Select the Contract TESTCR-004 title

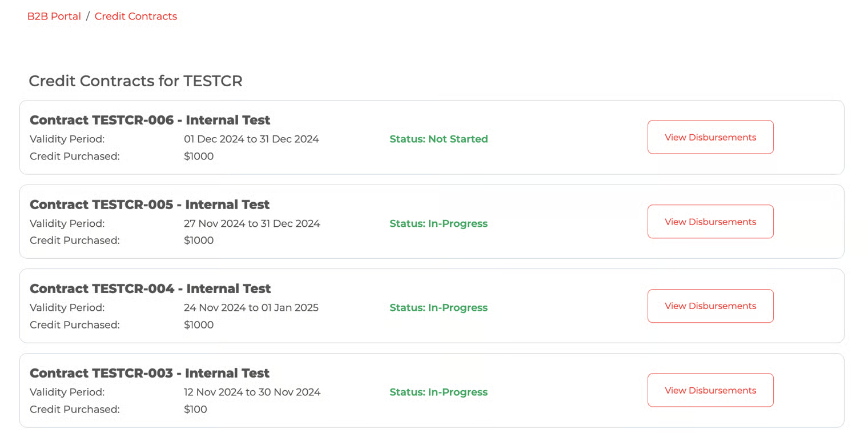coord(150,288)
